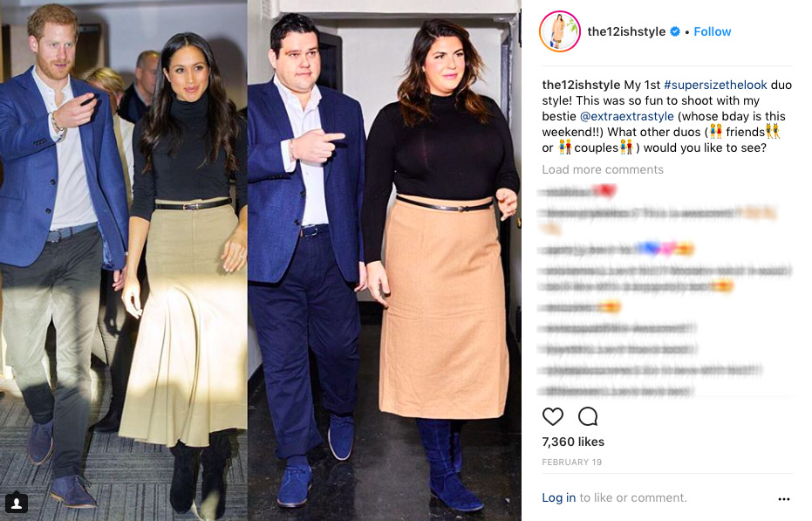Click the blue verified badge
This screenshot has width=812, height=521.
point(675,31)
